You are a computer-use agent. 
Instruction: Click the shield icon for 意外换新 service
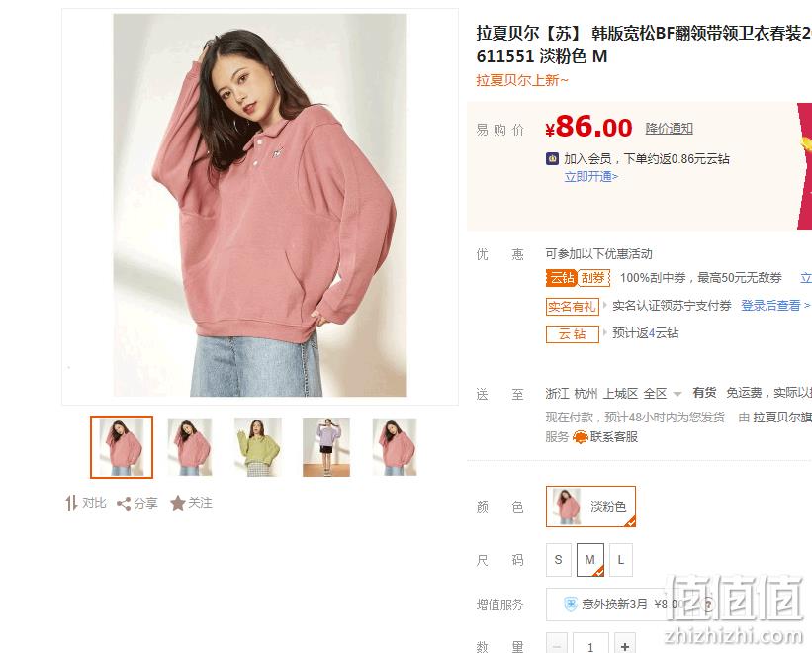click(x=570, y=604)
